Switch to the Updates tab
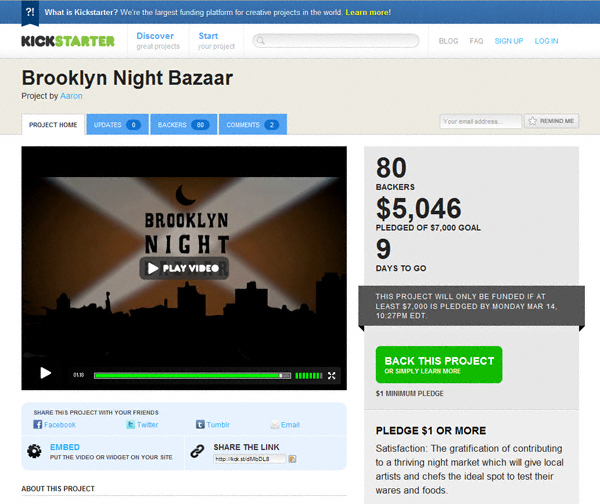The height and width of the screenshot is (504, 600). click(117, 124)
